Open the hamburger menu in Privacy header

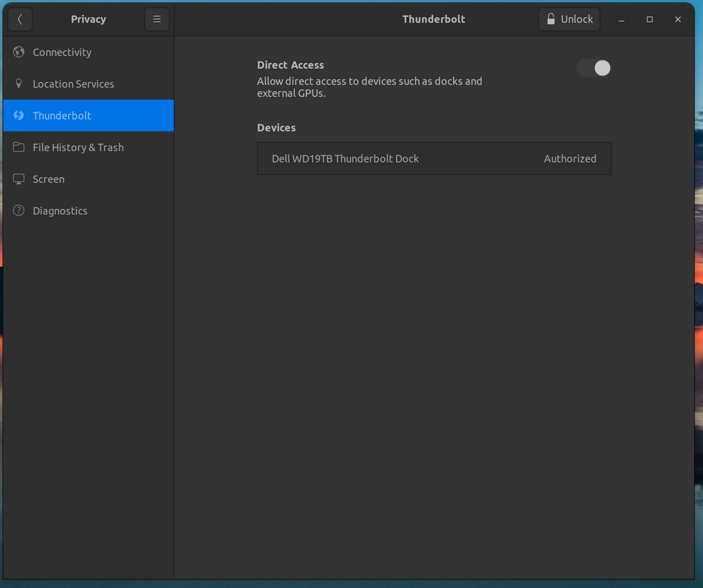156,19
